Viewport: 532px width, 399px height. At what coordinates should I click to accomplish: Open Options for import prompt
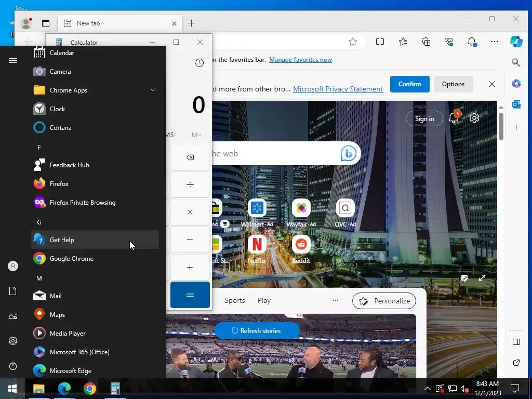coord(453,84)
